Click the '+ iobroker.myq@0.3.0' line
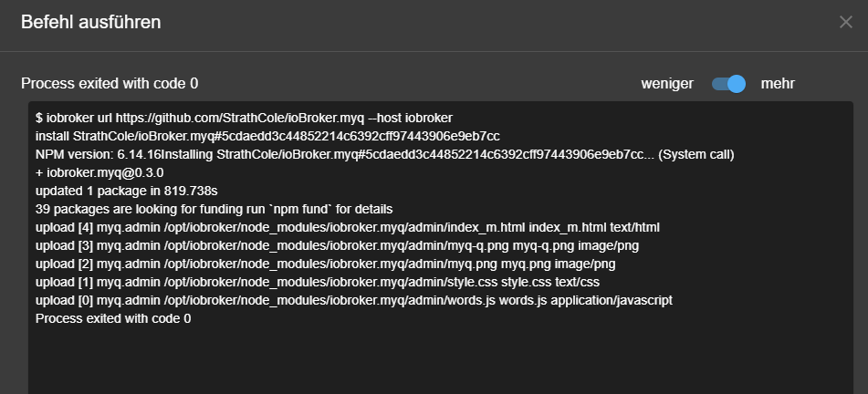Image resolution: width=868 pixels, height=394 pixels. coord(99,172)
